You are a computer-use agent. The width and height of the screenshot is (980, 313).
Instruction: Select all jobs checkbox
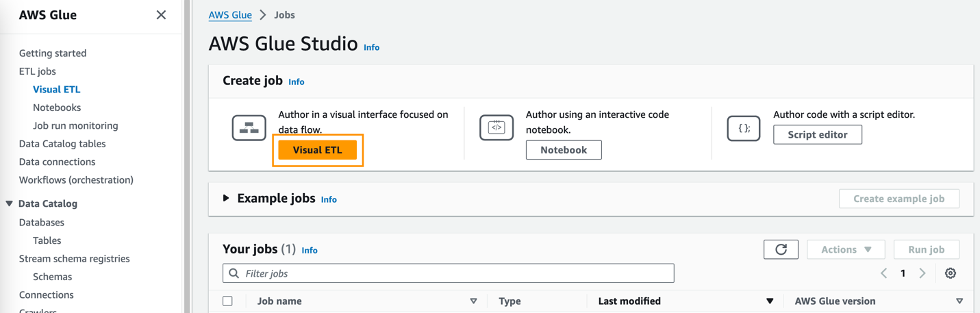[228, 301]
